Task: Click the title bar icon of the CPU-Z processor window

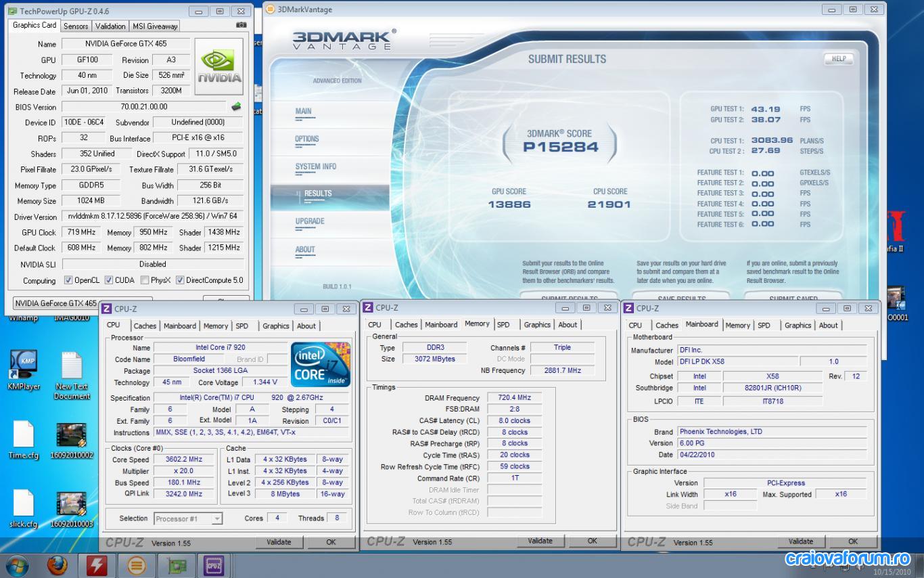Action: point(107,309)
